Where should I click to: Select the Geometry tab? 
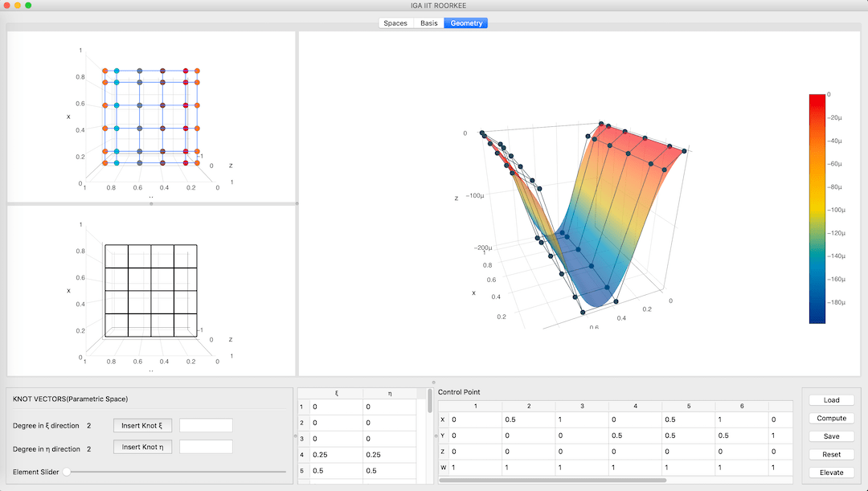tap(466, 23)
